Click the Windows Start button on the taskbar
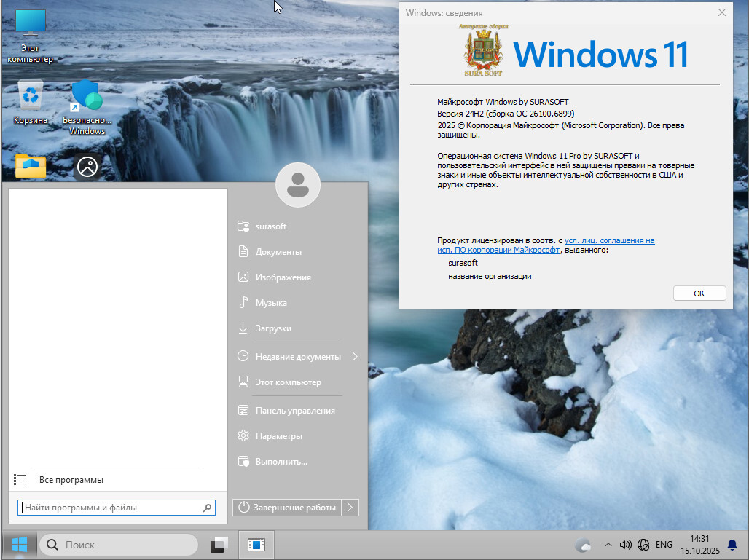The height and width of the screenshot is (560, 749). (x=19, y=544)
